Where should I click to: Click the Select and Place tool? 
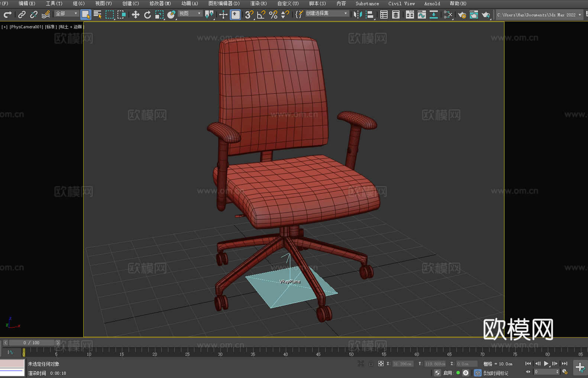tap(171, 14)
